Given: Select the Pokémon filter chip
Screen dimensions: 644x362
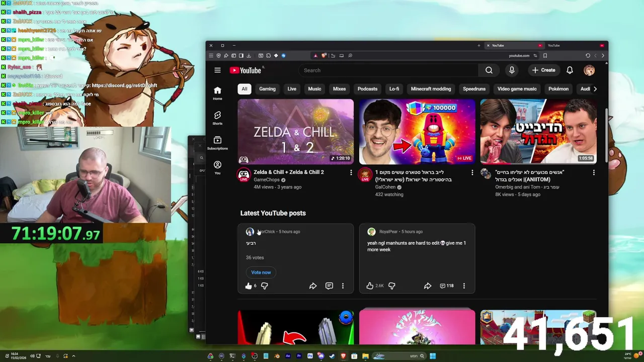Looking at the screenshot, I should [x=558, y=89].
